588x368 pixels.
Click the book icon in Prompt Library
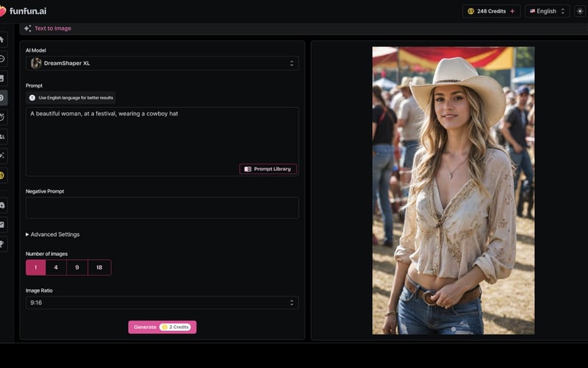[x=248, y=169]
